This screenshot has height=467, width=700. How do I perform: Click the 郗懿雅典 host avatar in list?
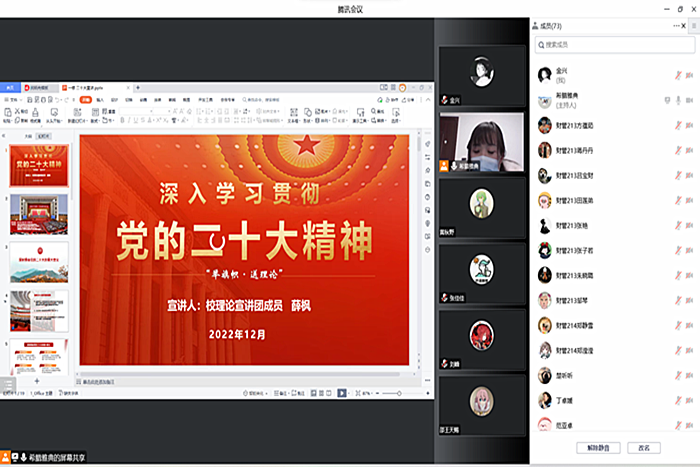click(545, 99)
